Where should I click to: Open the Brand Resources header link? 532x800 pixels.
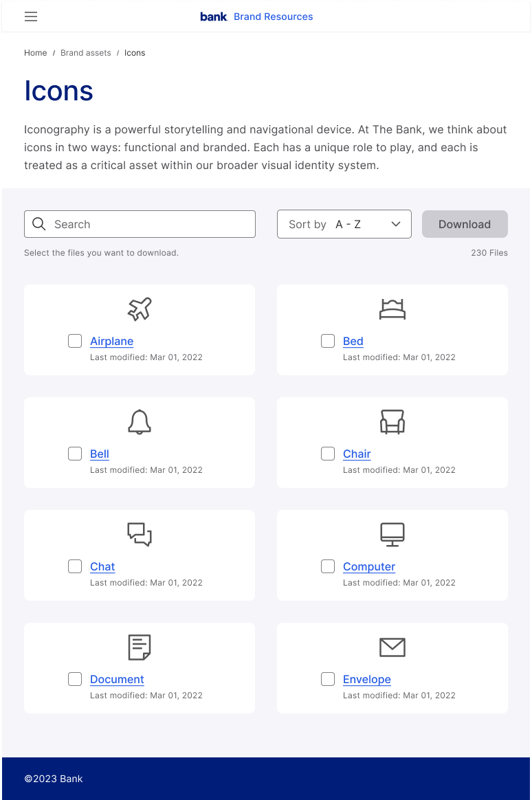(x=274, y=16)
